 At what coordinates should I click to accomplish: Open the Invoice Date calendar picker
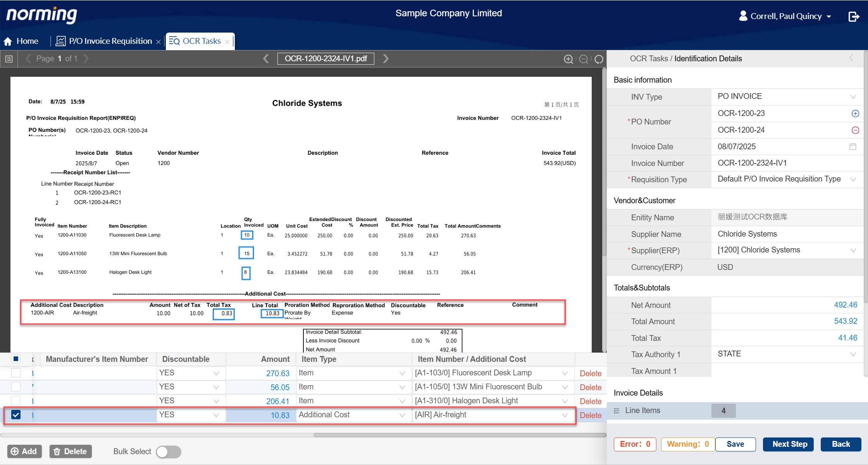pos(852,147)
